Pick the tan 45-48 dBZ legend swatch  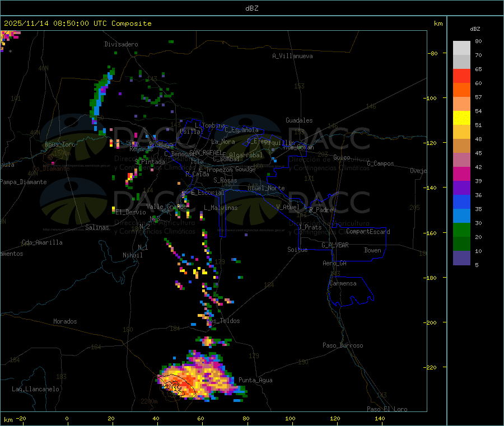pyautogui.click(x=461, y=146)
